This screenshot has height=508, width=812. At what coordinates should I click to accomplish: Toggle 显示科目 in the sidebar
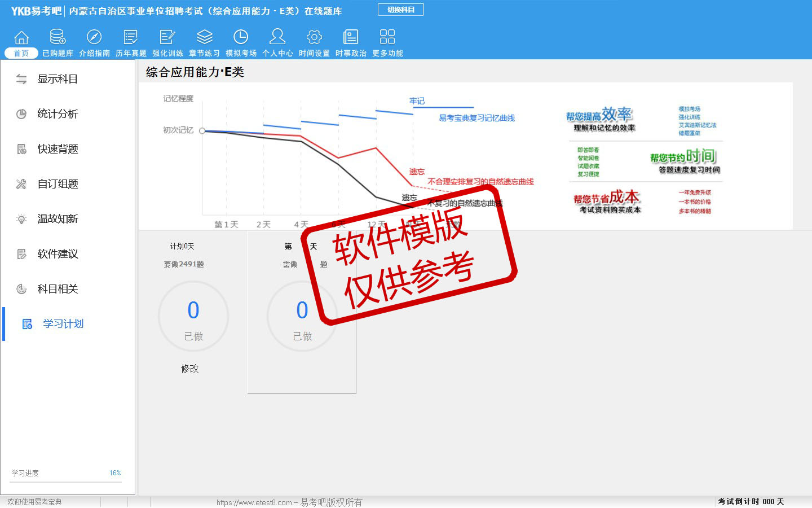(x=57, y=80)
